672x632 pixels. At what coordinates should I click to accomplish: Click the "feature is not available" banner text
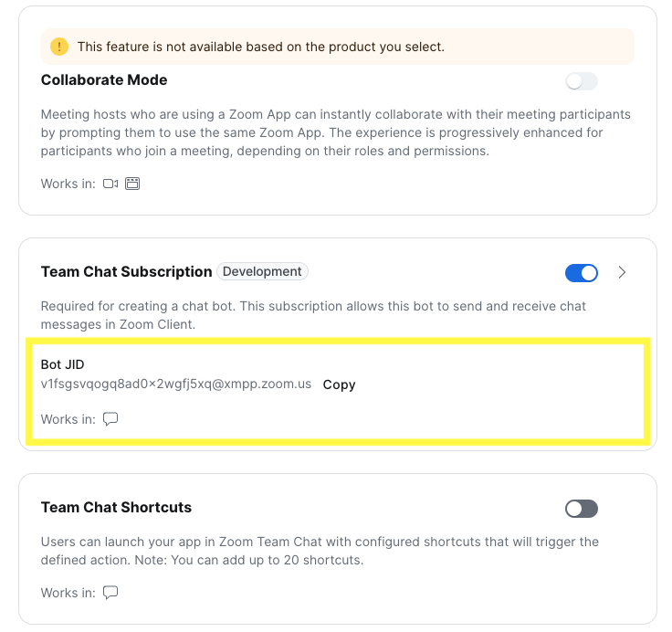click(260, 47)
